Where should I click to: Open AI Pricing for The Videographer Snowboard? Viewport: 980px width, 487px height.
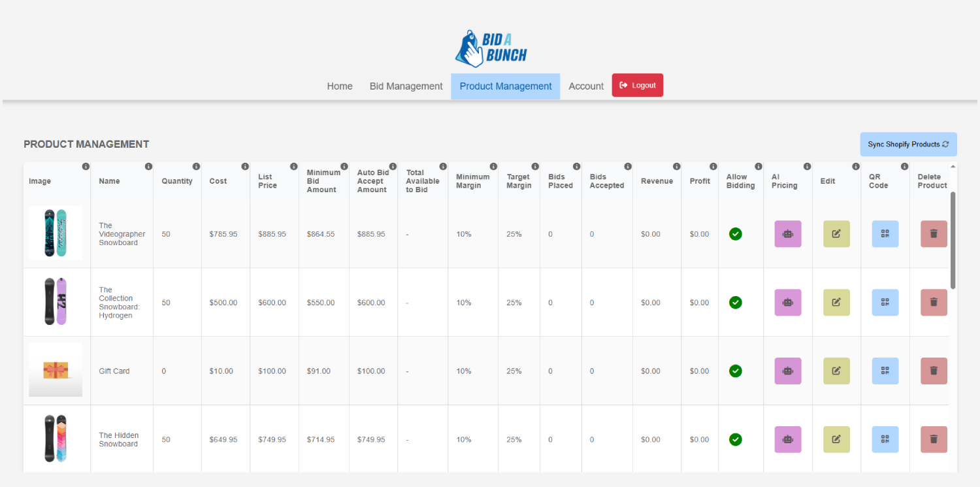(x=787, y=233)
